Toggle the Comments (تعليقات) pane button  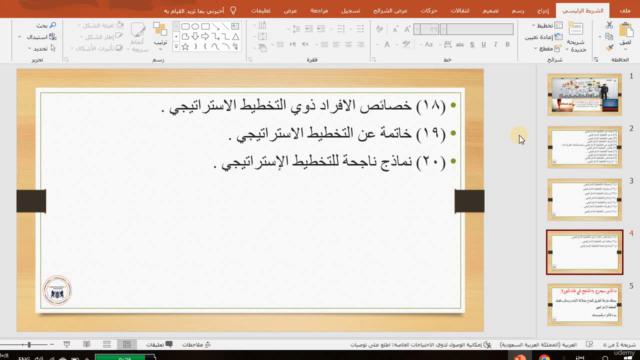pos(159,345)
